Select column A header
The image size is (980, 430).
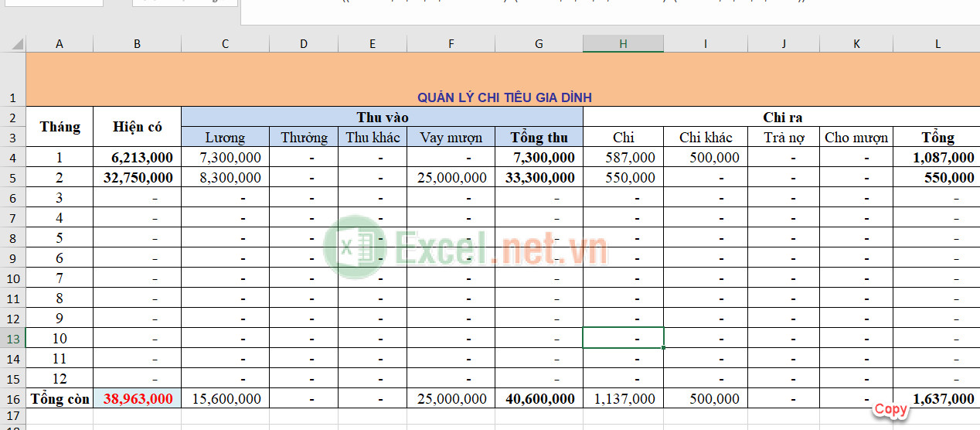(60, 44)
